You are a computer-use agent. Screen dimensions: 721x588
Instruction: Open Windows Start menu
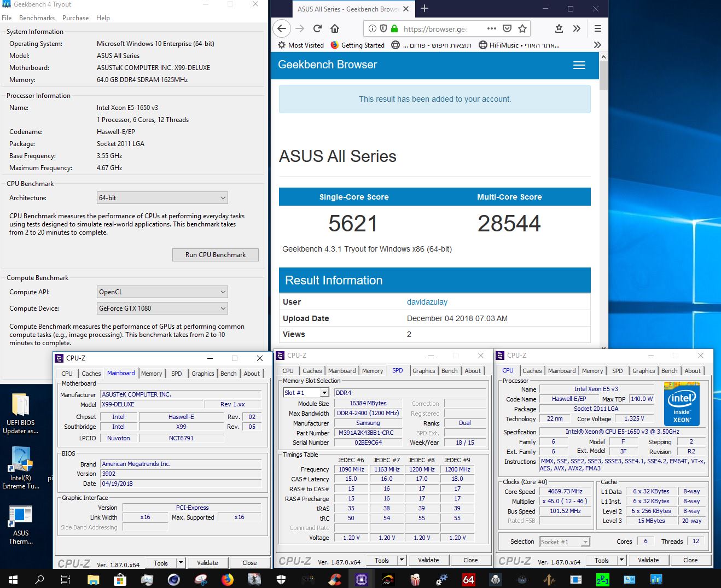tap(13, 579)
